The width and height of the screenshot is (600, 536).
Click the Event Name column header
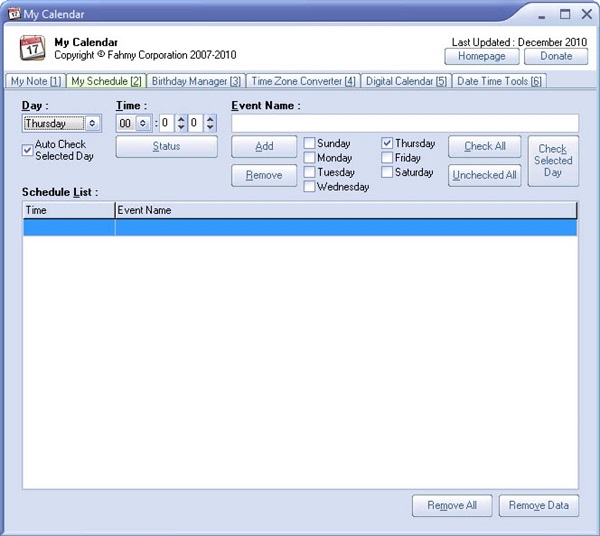[x=345, y=211]
